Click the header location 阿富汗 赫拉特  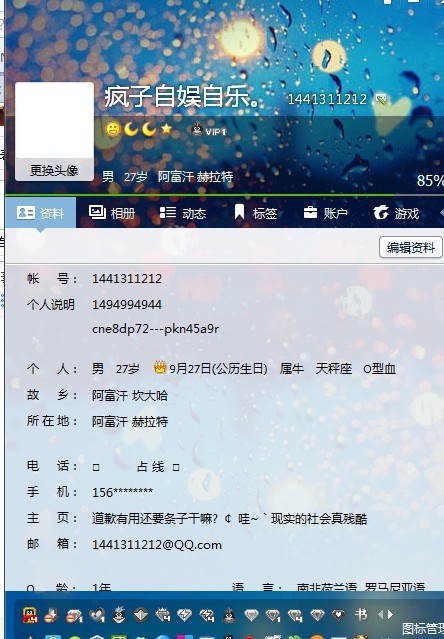196,176
